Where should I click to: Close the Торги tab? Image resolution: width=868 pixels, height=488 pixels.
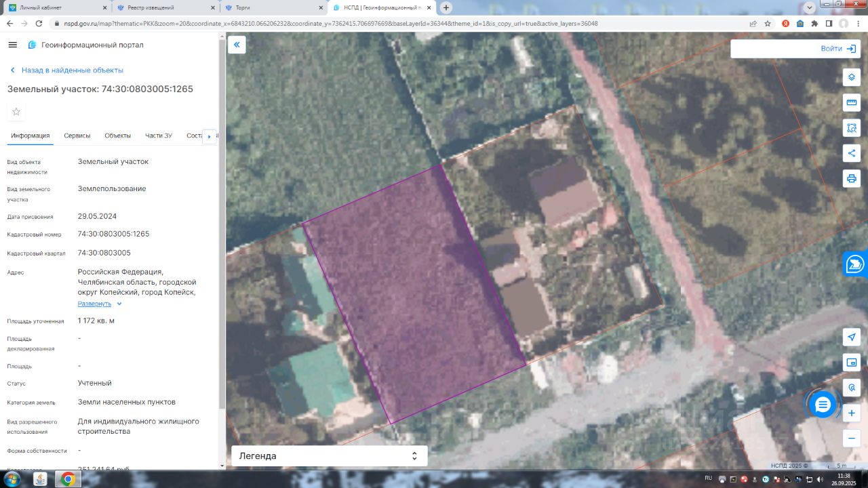point(320,7)
